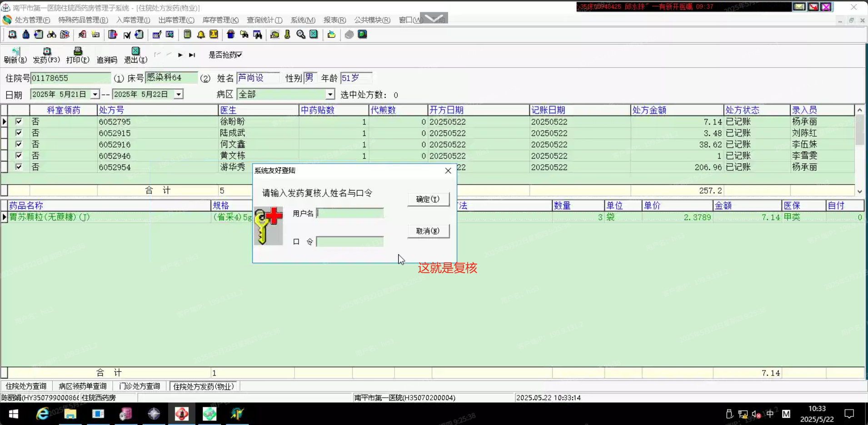The image size is (868, 425).
Task: Close the 系统友好登陆 dialog
Action: click(x=448, y=170)
